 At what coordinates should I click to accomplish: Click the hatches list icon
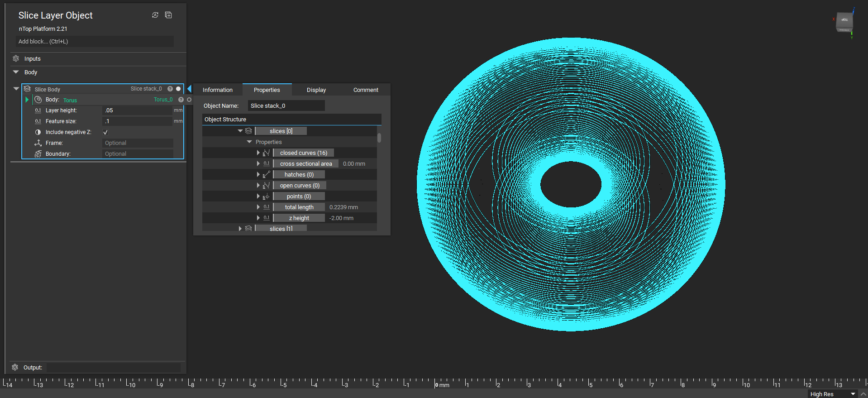(266, 174)
